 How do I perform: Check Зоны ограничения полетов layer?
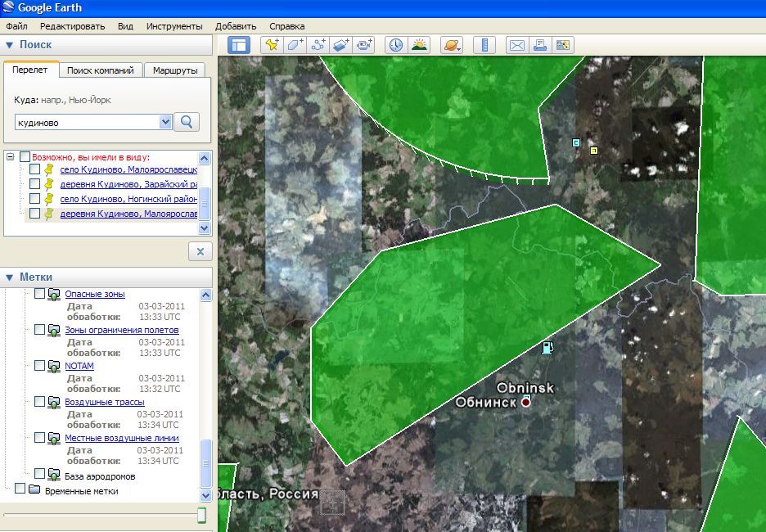tap(39, 329)
